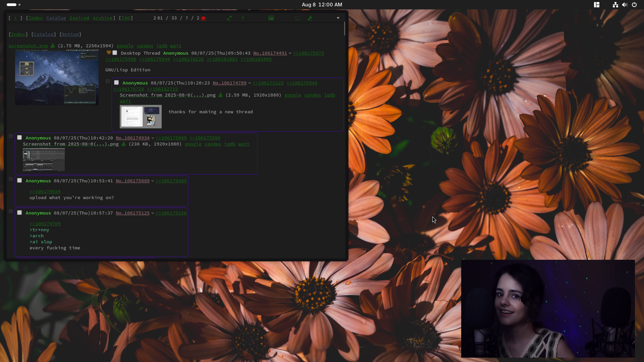Click the heart icon on the Desktop Thread post
Screen dimensions: 644x362
click(109, 53)
